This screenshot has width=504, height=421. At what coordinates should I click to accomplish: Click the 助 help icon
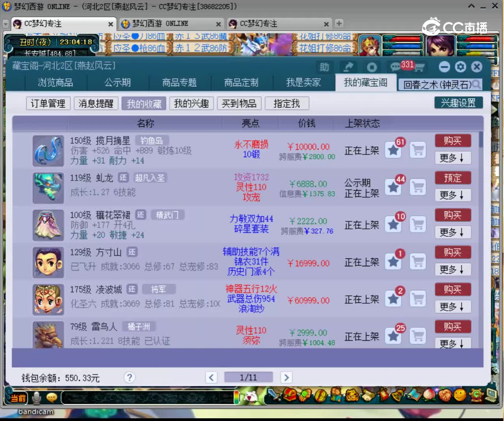point(324,67)
